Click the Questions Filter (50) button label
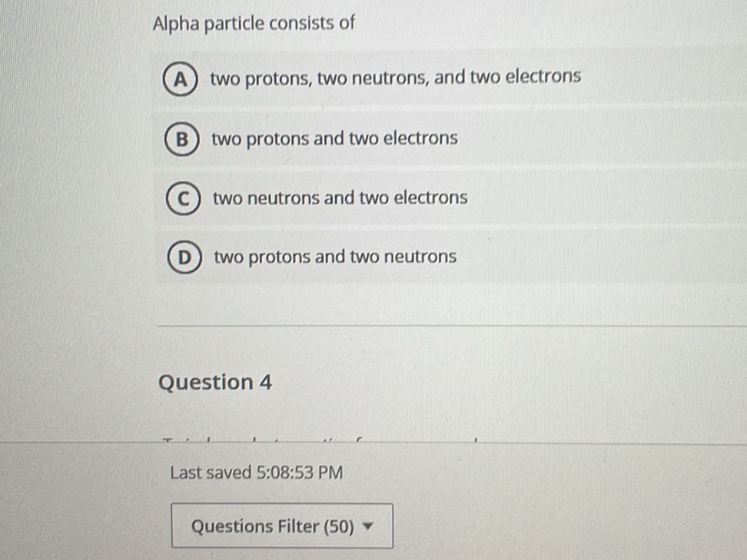Screen dimensions: 747x560 pos(270,526)
